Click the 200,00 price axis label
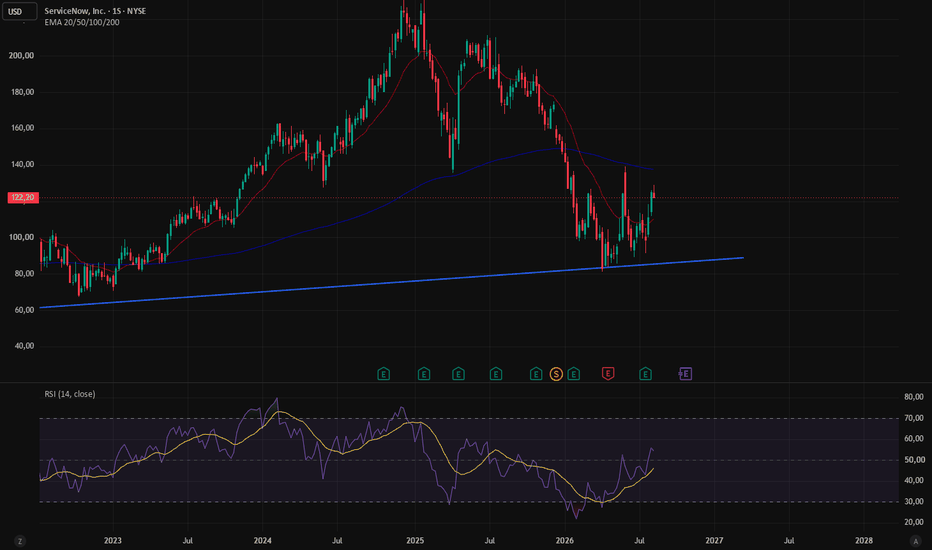Viewport: 932px width, 550px height. (x=21, y=56)
